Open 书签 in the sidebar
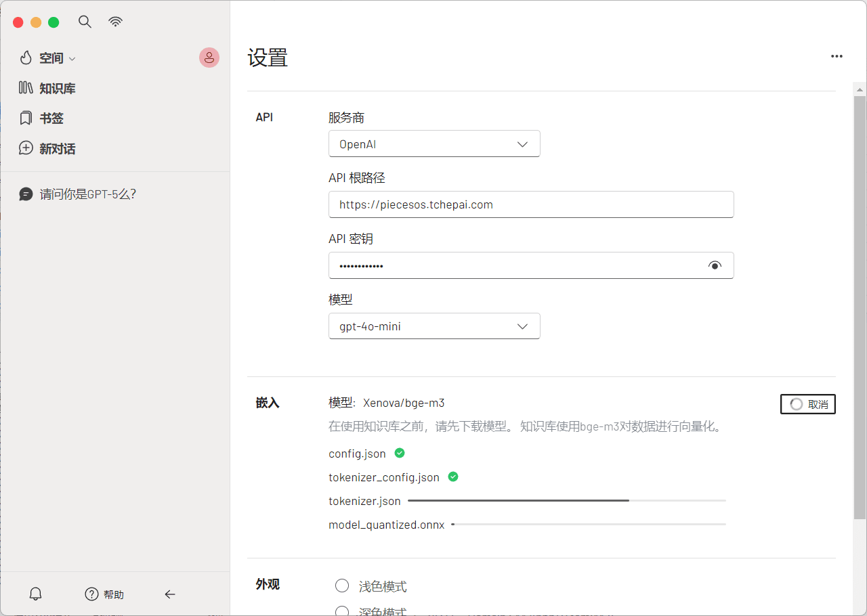 coord(51,118)
